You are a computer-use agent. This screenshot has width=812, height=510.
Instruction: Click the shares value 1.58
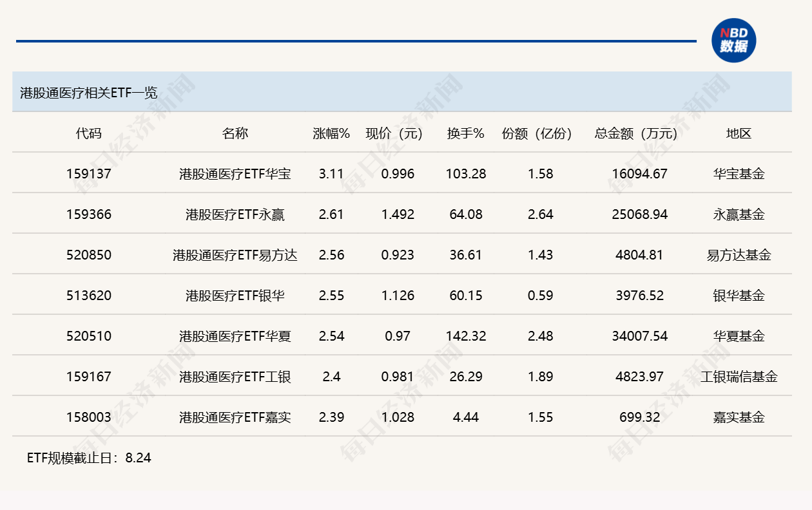pos(540,174)
